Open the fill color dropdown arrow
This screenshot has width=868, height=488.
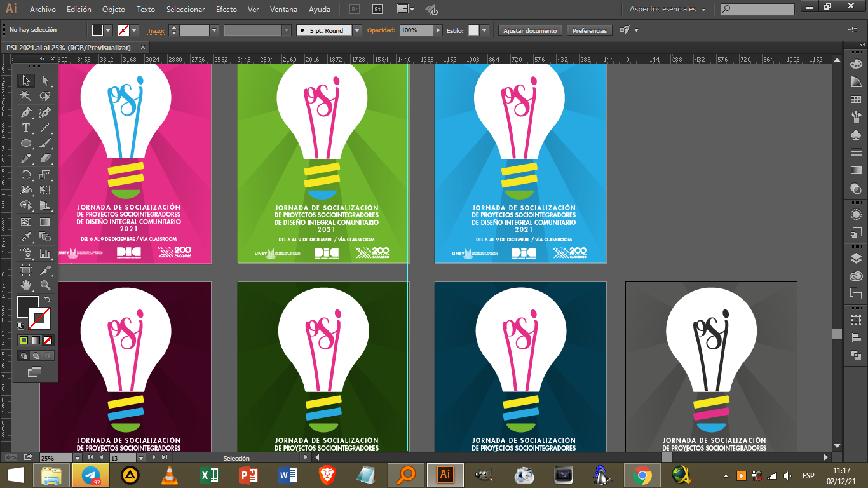click(x=107, y=30)
